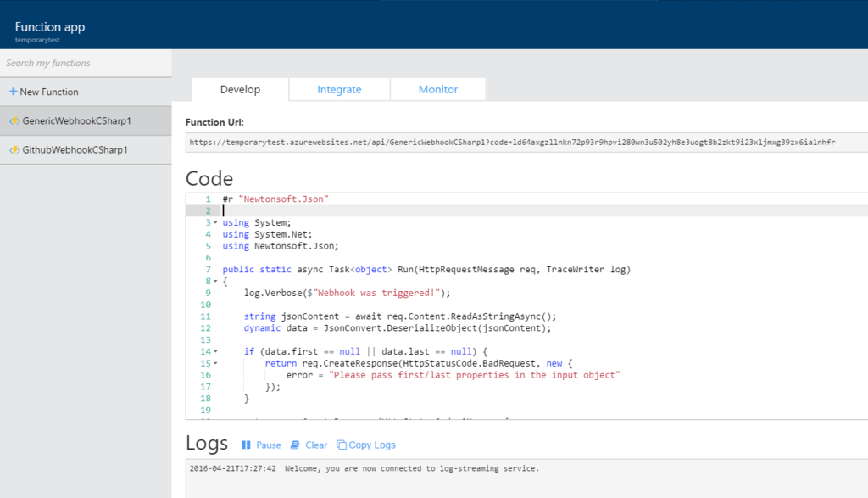
Task: Click the plus icon beside New Function
Action: click(14, 92)
